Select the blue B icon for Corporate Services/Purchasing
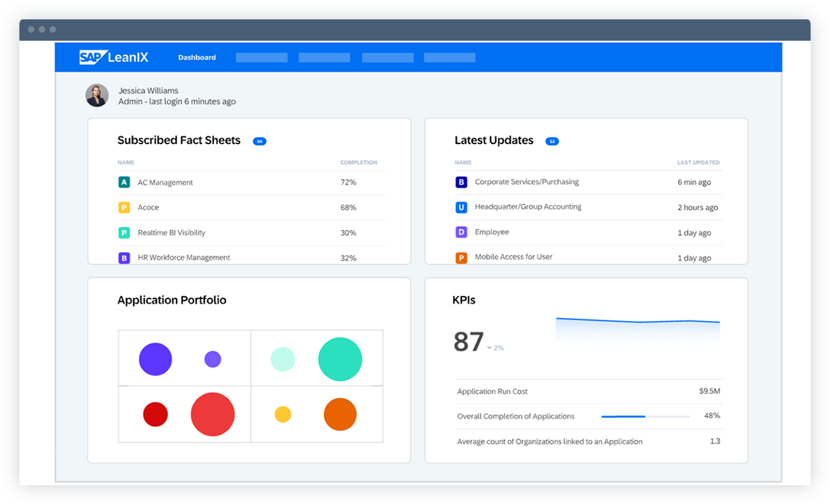Viewport: 830px width, 504px height. coord(461,182)
